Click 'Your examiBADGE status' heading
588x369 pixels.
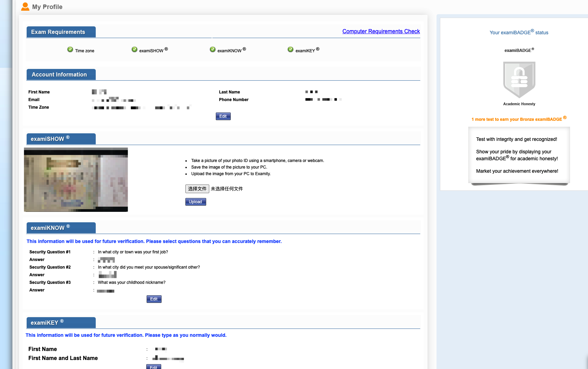pos(519,32)
